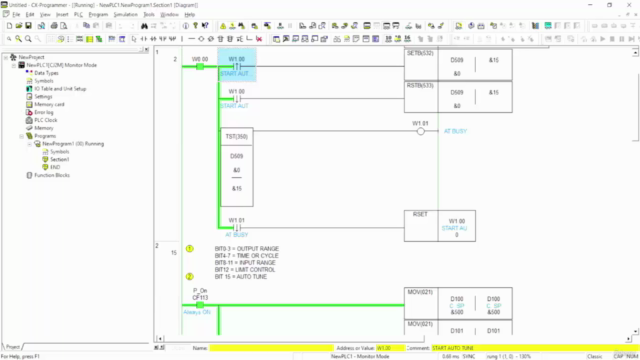Click the yellow I/O comment view icon
The image size is (640, 360).
pyautogui.click(x=89, y=39)
